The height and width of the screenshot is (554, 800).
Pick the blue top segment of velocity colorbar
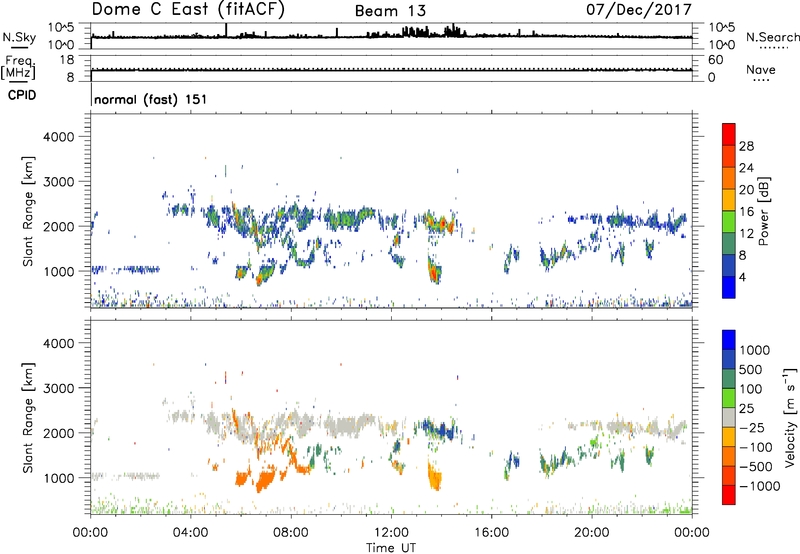(729, 340)
